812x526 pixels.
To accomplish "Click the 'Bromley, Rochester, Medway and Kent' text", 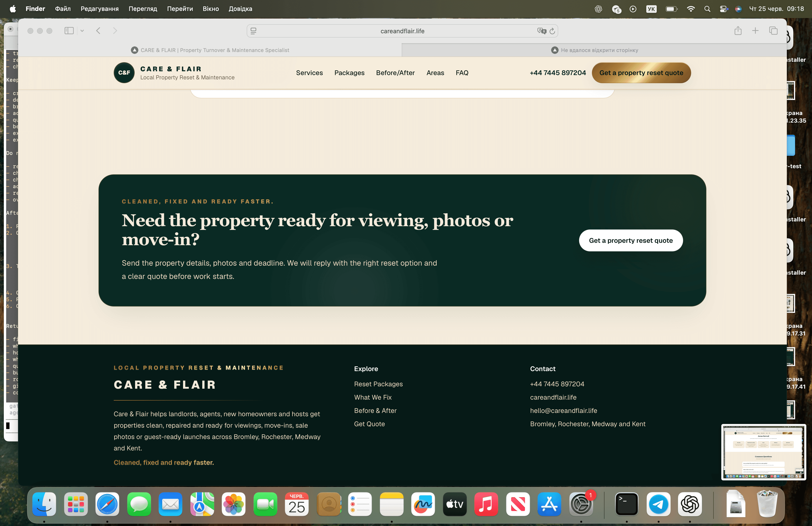I will (x=588, y=424).
